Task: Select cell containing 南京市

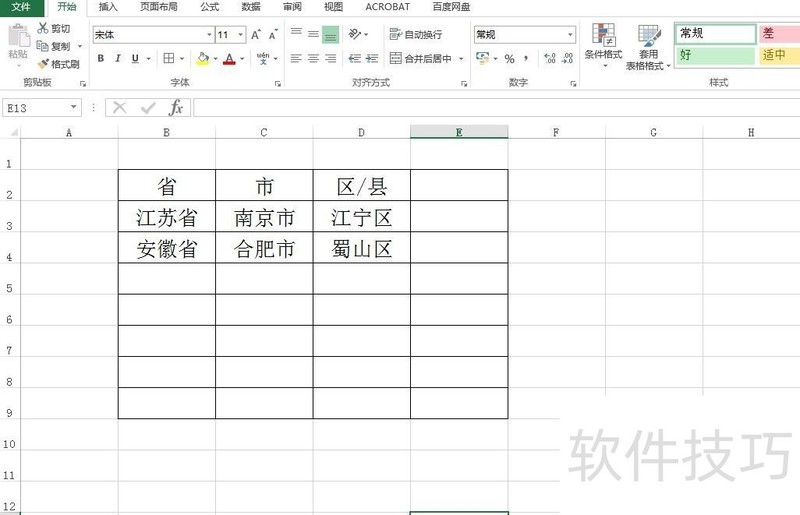Action: click(264, 217)
